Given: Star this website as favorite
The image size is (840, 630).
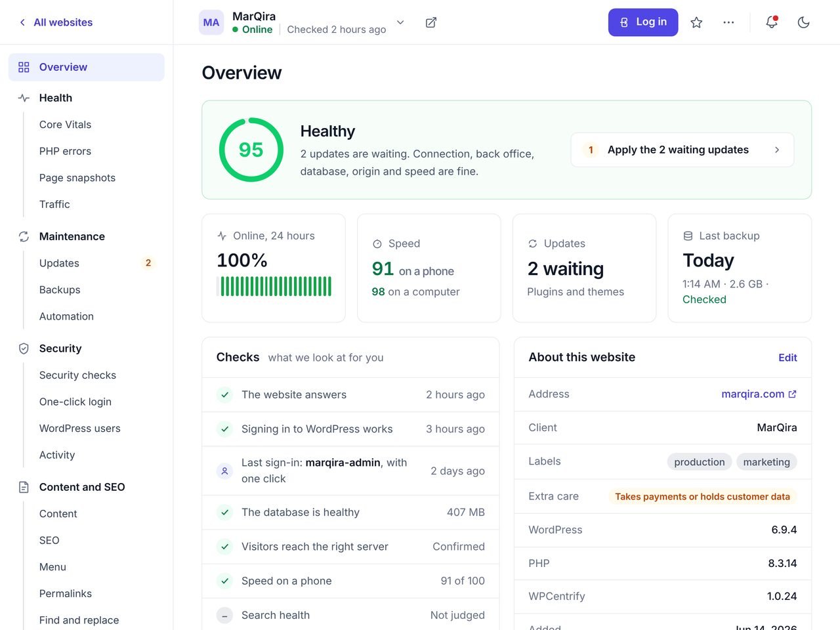Looking at the screenshot, I should (x=696, y=22).
